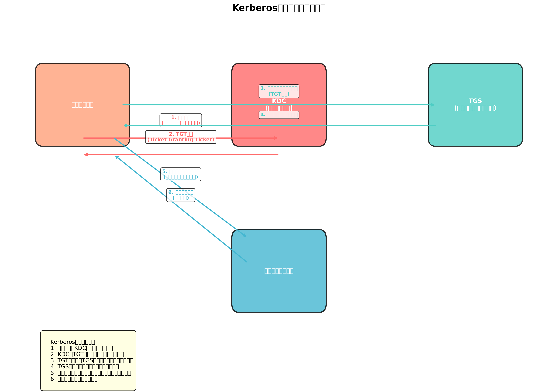
Task: Click legend line 2 starting with 'KDC'
Action: point(87,354)
